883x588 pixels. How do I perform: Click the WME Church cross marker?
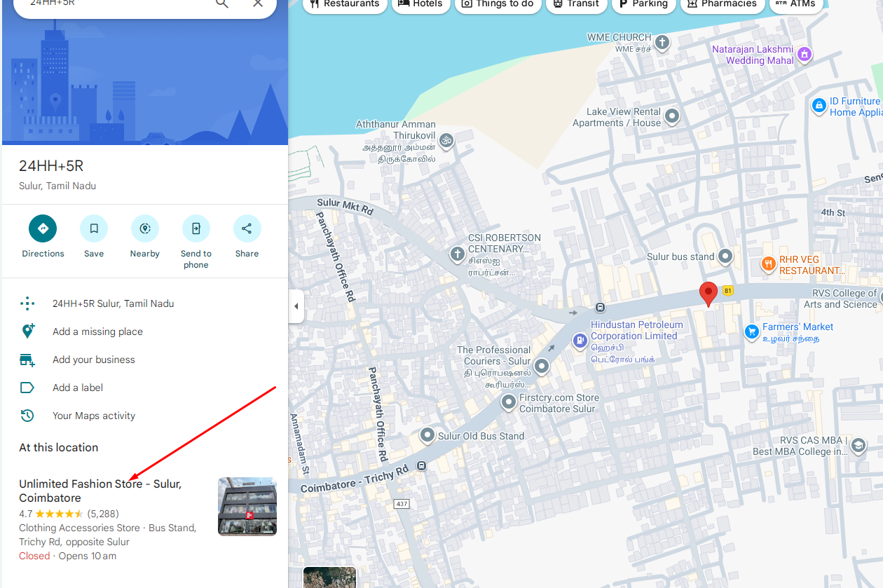[662, 43]
